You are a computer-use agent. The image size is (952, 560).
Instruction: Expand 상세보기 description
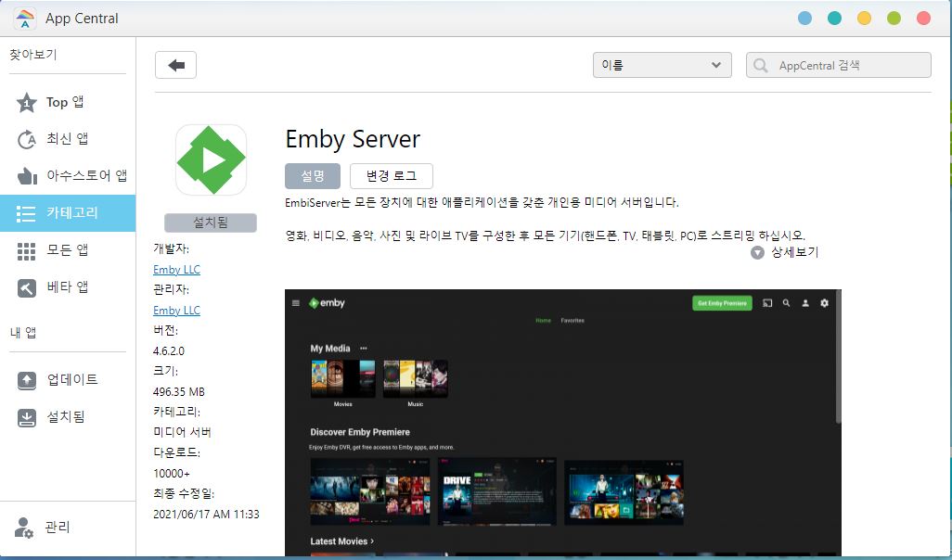click(784, 252)
